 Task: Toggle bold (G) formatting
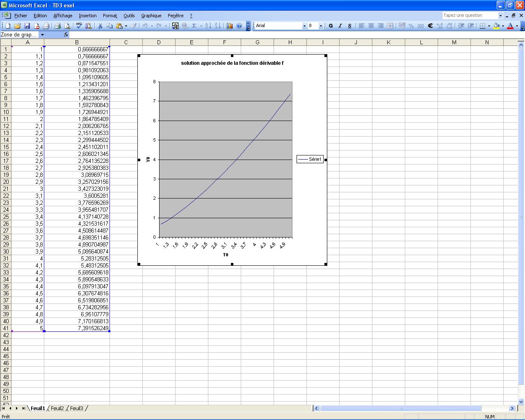331,26
